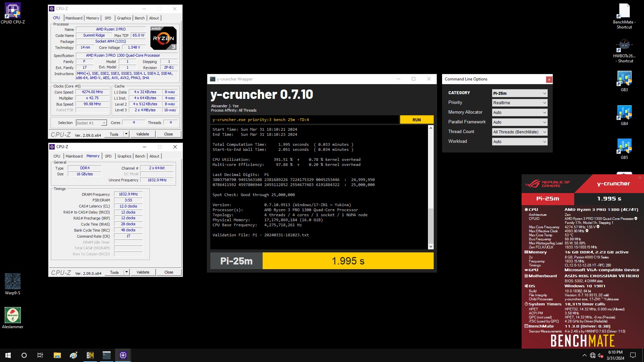The height and width of the screenshot is (362, 644).
Task: Open the Warp9-S desktop icon
Action: pos(13,284)
